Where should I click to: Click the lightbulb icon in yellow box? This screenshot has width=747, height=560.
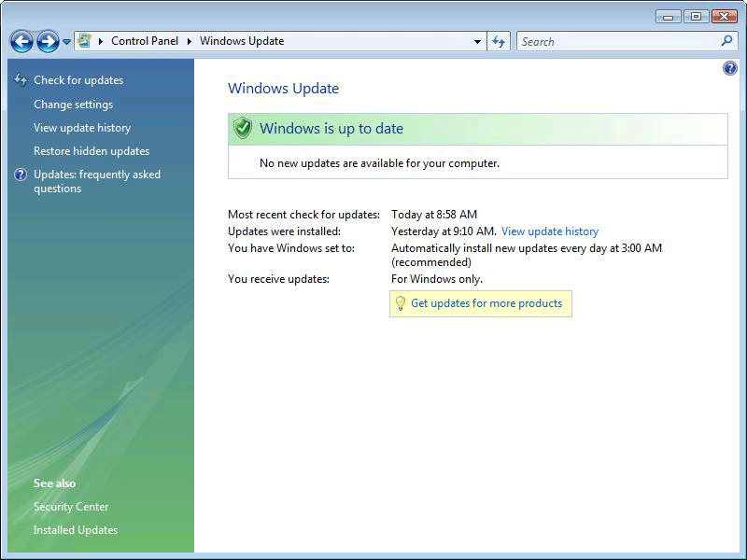(x=401, y=303)
